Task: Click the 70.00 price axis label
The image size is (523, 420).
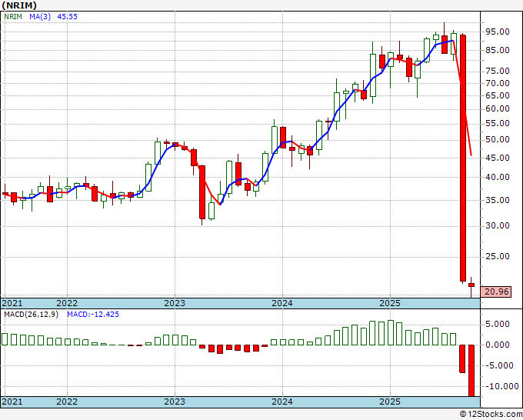Action: pos(498,83)
